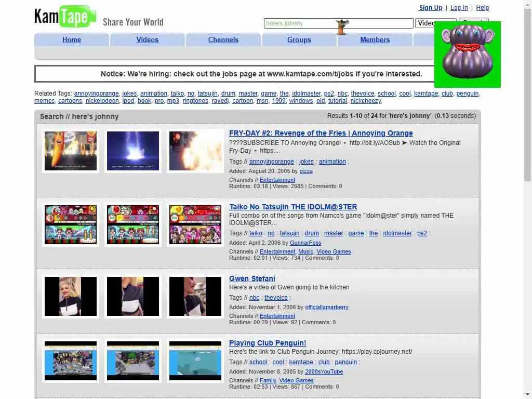Click the Results 1-10 of 24 text
This screenshot has height=399, width=532.
(402, 116)
